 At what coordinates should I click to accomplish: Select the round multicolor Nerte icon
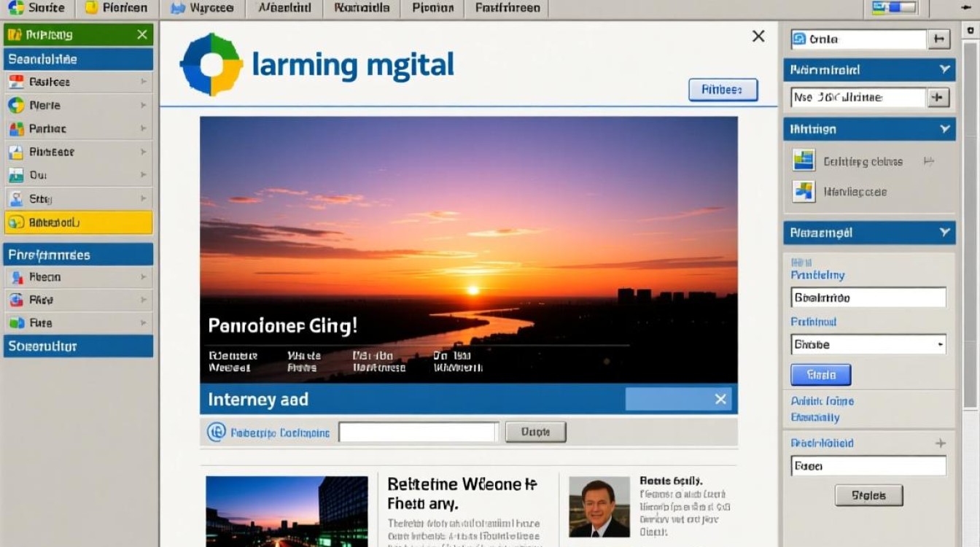pos(16,105)
